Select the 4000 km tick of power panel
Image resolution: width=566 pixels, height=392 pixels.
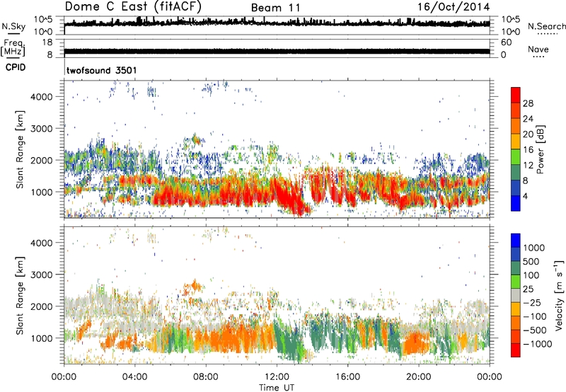tap(42, 97)
